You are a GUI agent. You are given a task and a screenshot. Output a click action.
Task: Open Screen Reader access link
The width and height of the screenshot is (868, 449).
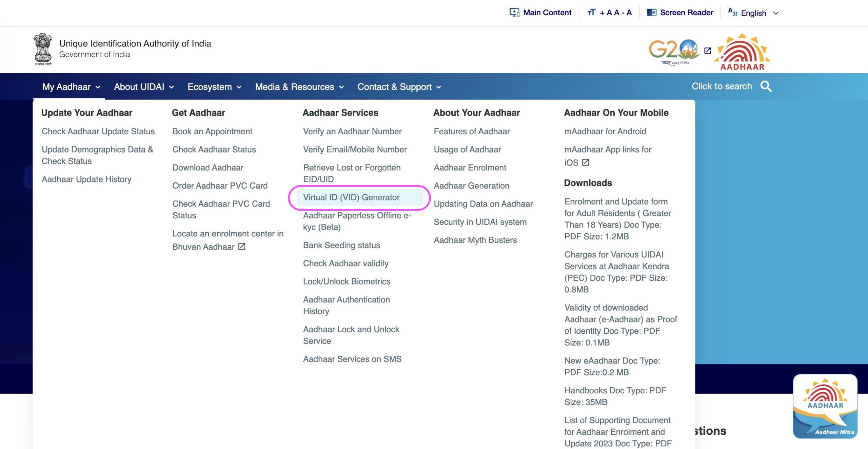(x=687, y=13)
